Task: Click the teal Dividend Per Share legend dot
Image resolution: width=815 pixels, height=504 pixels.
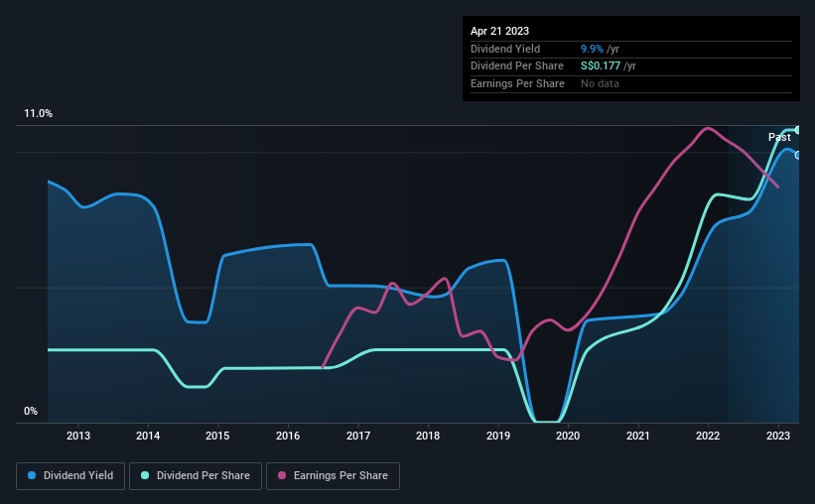Action: point(145,475)
